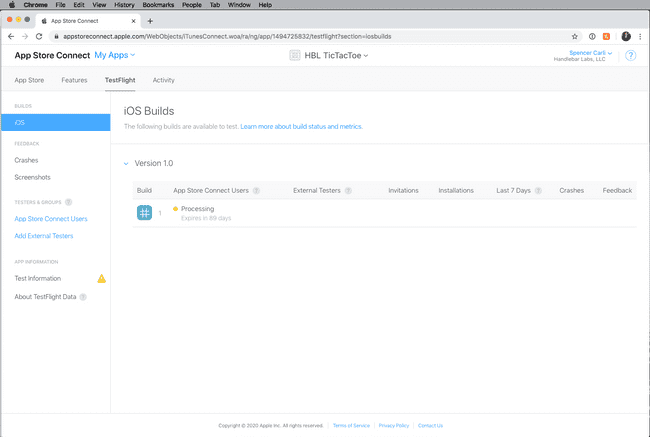The width and height of the screenshot is (650, 437).
Task: Click App Store Connect logo text
Action: tap(52, 55)
